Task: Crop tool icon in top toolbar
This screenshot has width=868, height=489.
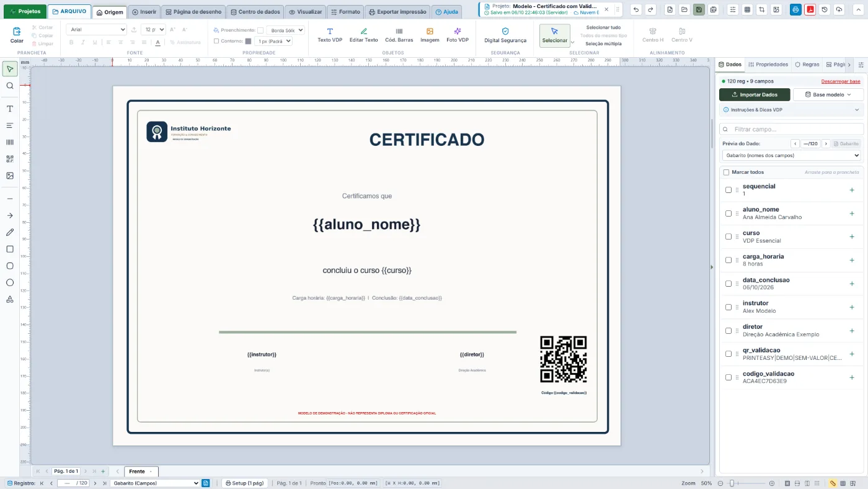Action: pos(761,10)
